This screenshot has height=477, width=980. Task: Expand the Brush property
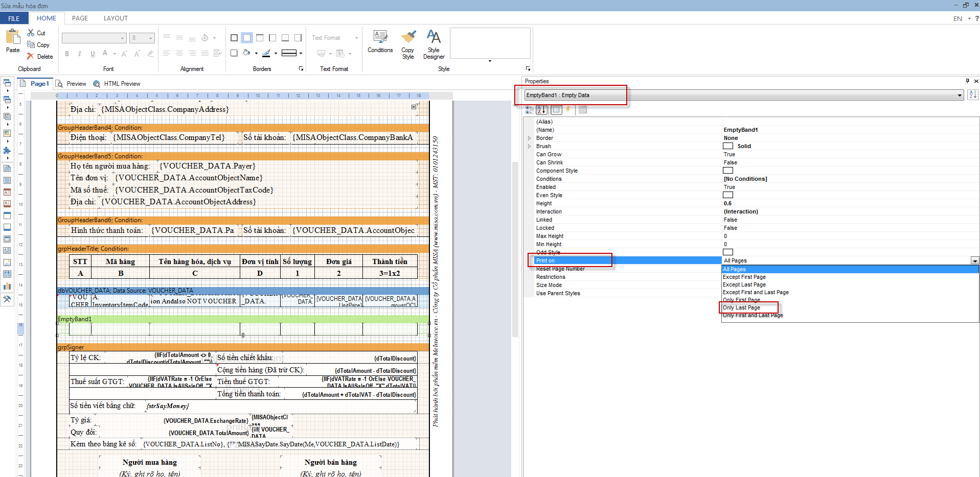(529, 146)
